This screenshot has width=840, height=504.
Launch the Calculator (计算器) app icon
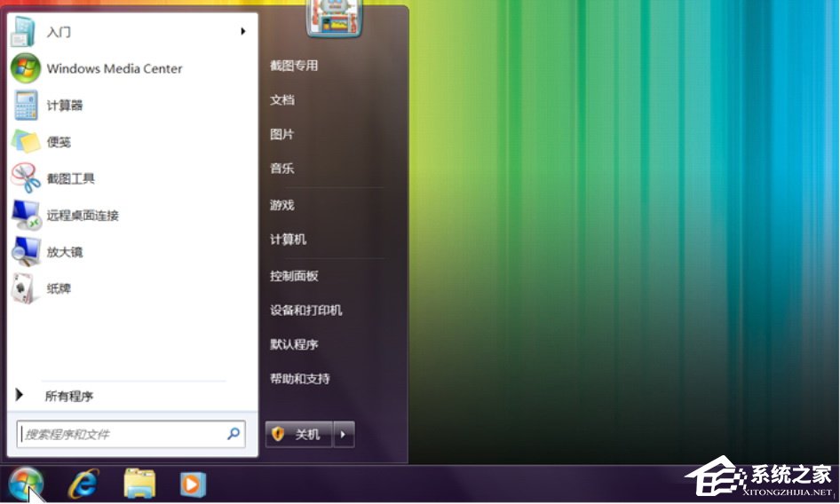click(26, 106)
